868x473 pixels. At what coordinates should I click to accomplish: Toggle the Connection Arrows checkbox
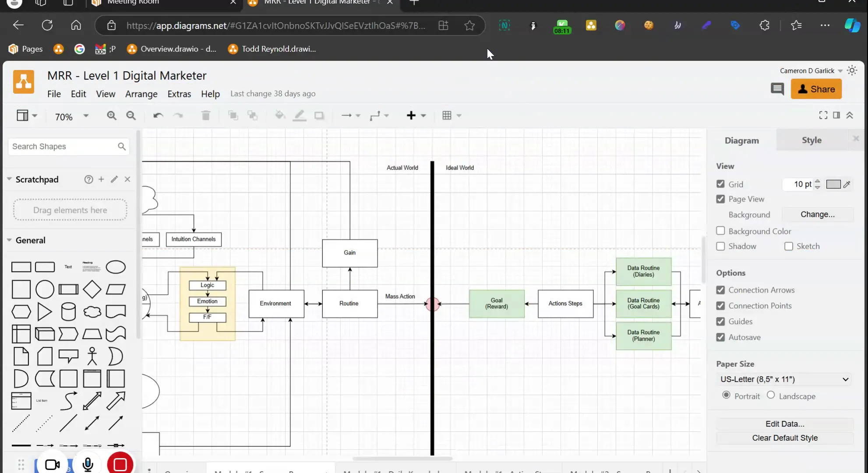click(720, 290)
